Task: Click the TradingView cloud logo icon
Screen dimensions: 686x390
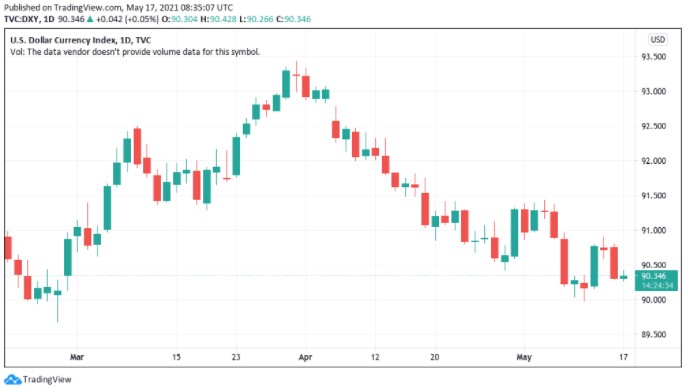Action: coord(12,379)
